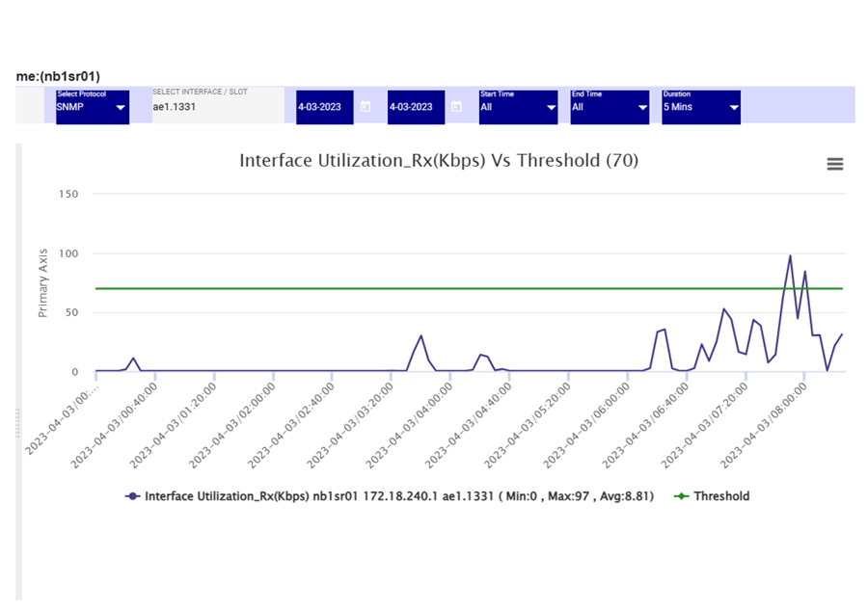Click the end date calendar icon

point(456,107)
